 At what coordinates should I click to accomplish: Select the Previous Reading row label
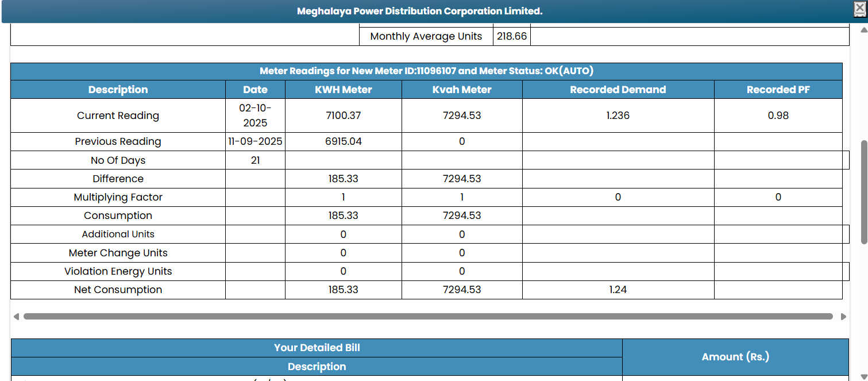[118, 141]
